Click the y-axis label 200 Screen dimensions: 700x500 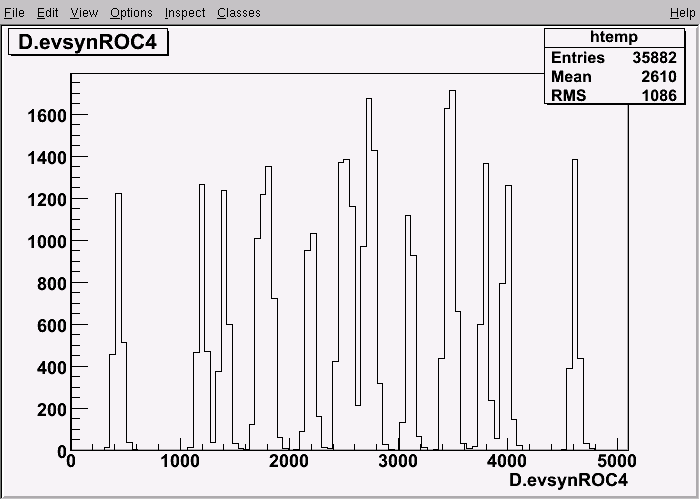pyautogui.click(x=52, y=410)
